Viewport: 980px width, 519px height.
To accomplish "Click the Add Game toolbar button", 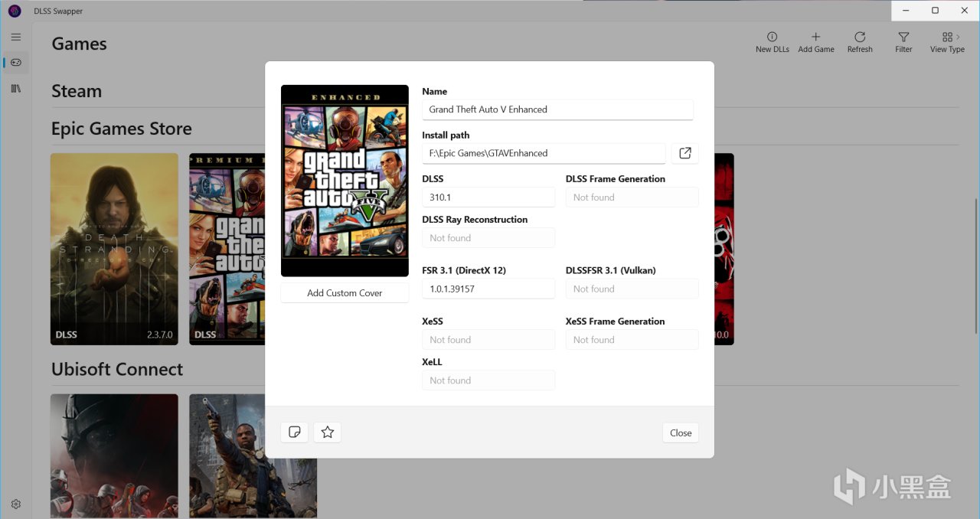I will [x=816, y=42].
